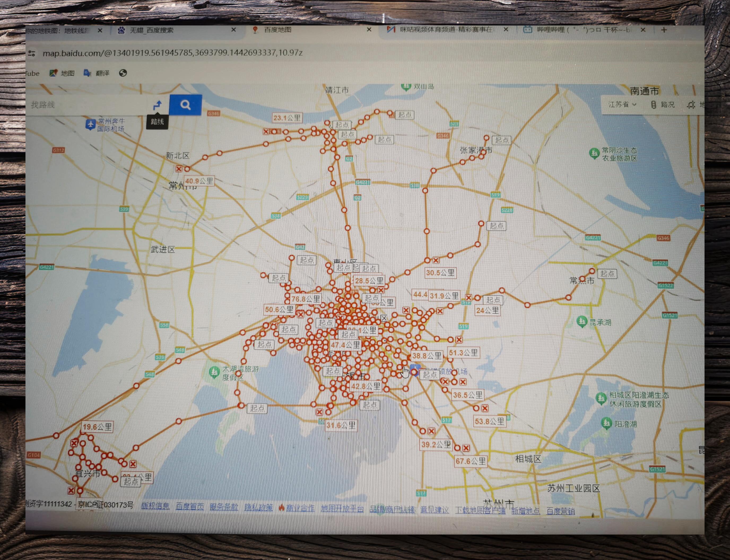The height and width of the screenshot is (560, 730).
Task: Remove the 51.3公里 measurement via its X
Action: 459,340
